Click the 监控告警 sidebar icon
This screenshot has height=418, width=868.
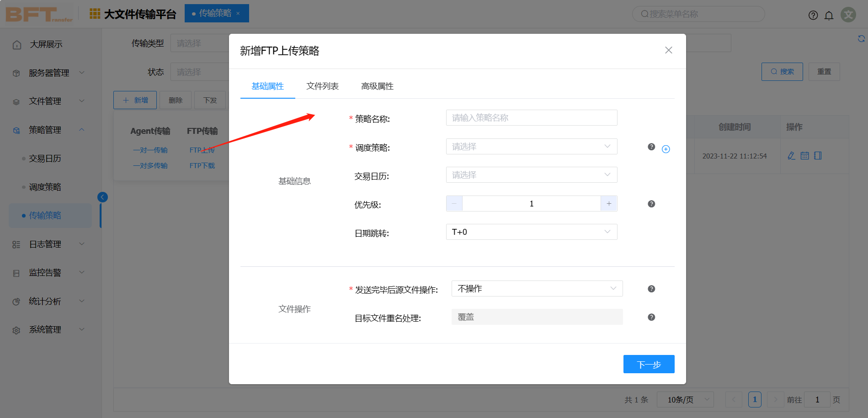[x=16, y=273]
